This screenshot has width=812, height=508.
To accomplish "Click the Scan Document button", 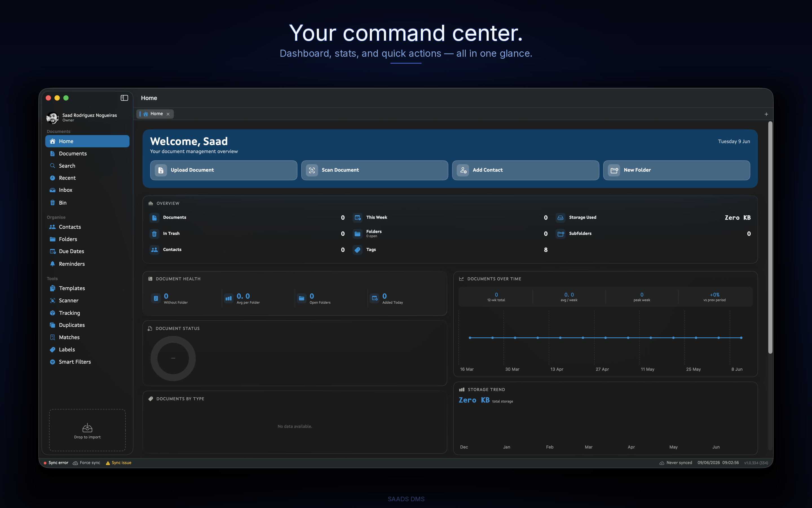I will 374,170.
